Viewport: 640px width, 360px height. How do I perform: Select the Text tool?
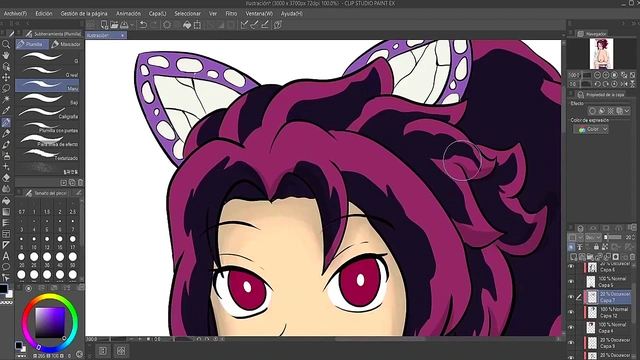point(6,256)
